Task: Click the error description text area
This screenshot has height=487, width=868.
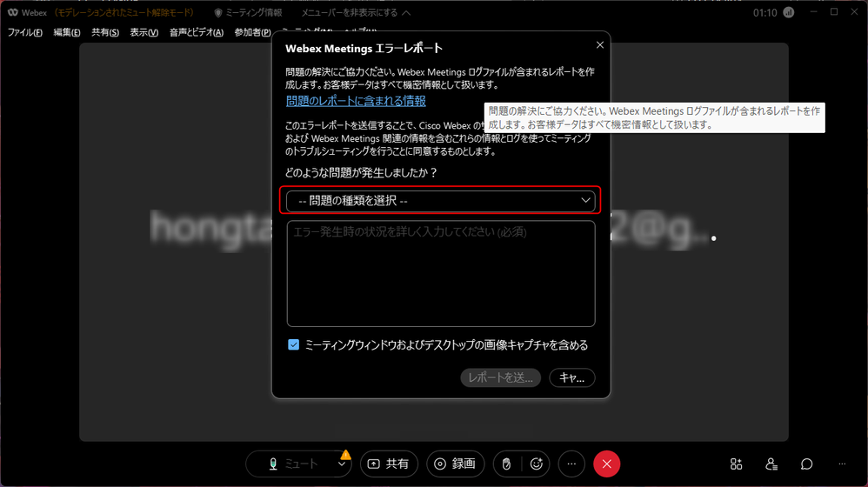Action: (x=441, y=273)
